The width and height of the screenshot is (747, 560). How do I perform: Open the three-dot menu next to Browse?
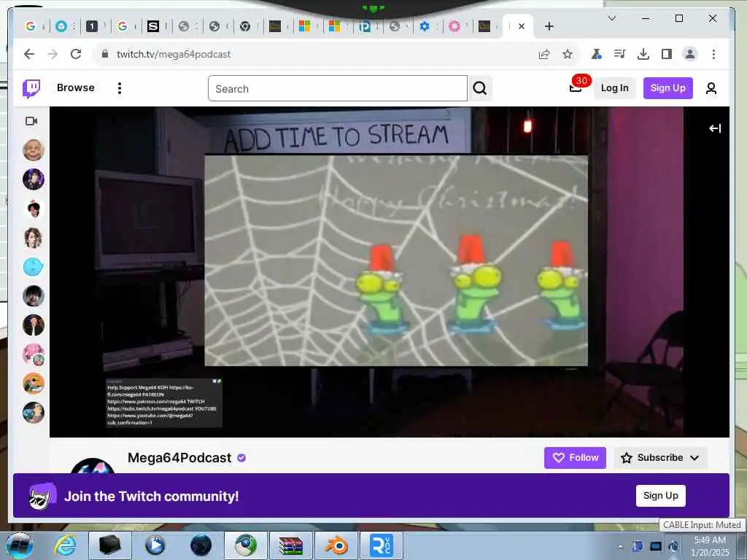(x=120, y=88)
